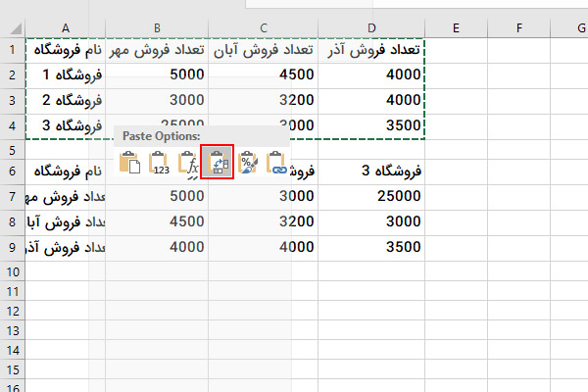Click cell C7 with value 3000
The image size is (588, 392).
[x=264, y=197]
